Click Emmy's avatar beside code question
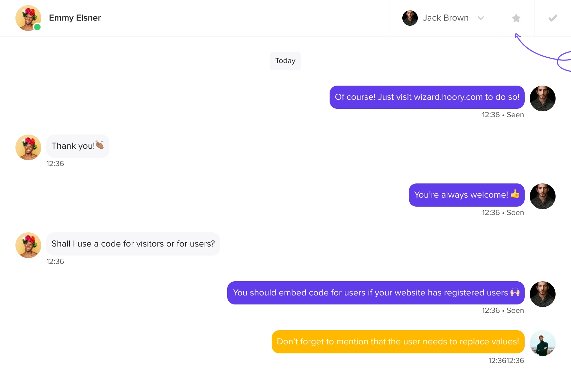The height and width of the screenshot is (392, 571). click(x=28, y=245)
